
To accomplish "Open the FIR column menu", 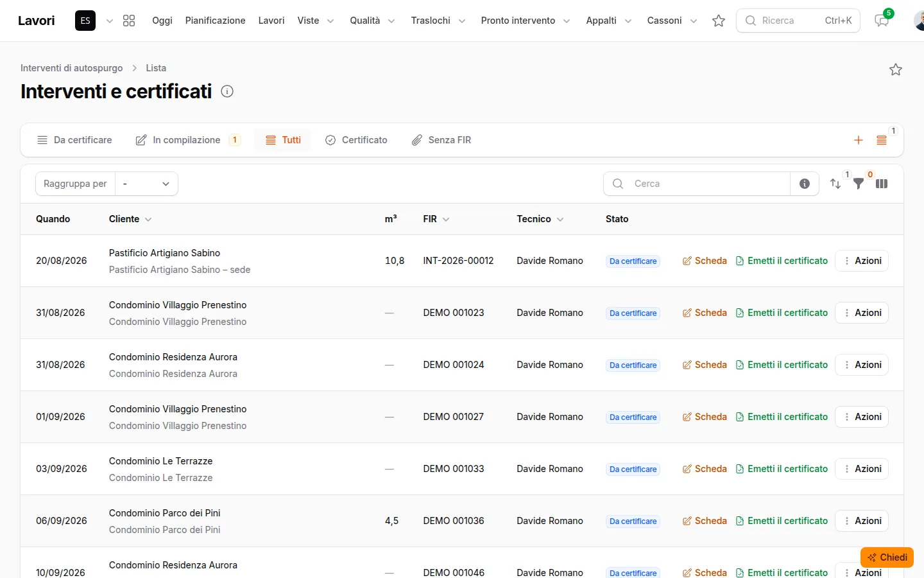I will tap(446, 219).
